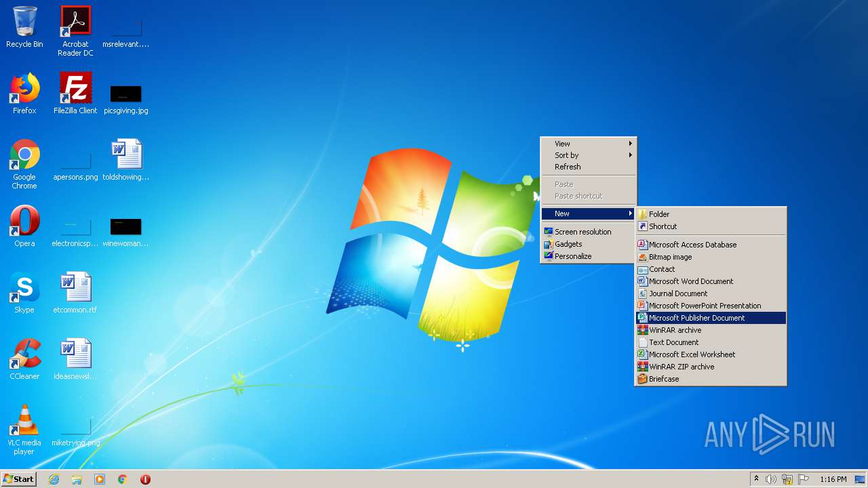The width and height of the screenshot is (868, 488).
Task: Select the winewoman file icon
Action: coord(126,231)
